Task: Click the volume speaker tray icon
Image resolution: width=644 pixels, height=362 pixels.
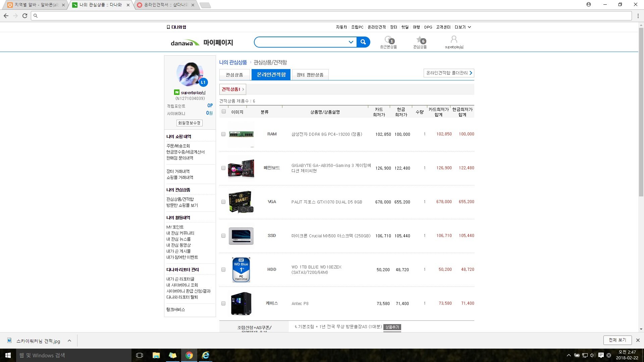Action: 593,355
